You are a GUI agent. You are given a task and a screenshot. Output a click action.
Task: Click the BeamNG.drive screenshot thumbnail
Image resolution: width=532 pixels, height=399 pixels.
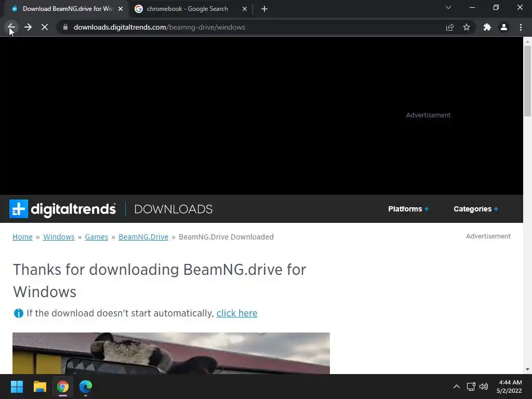[171, 353]
